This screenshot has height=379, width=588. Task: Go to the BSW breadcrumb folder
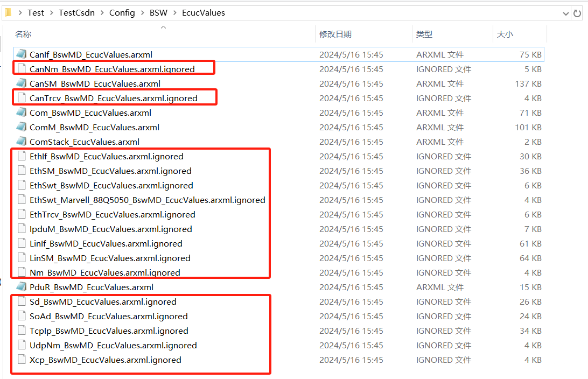[158, 13]
